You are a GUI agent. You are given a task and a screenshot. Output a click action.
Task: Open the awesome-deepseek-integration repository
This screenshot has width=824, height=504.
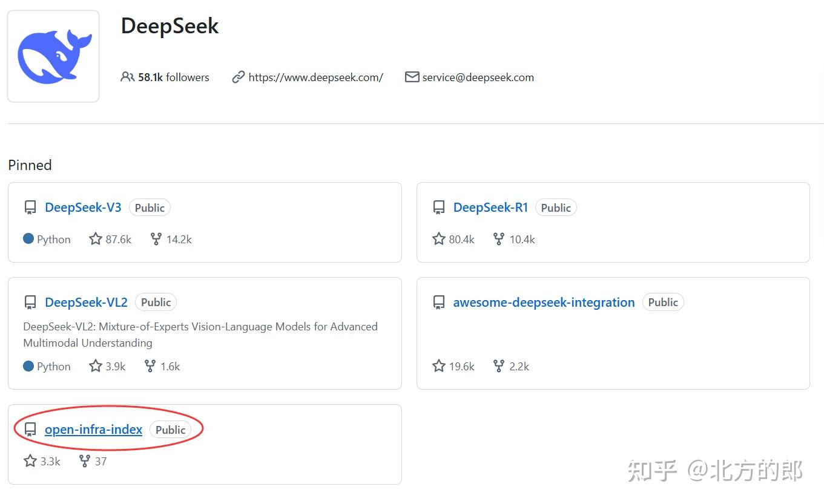coord(543,302)
